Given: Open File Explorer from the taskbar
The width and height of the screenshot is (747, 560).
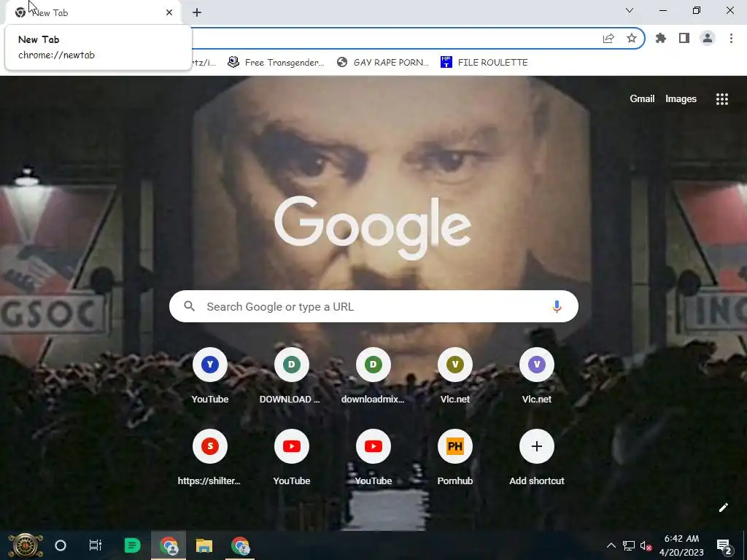Looking at the screenshot, I should 204,545.
